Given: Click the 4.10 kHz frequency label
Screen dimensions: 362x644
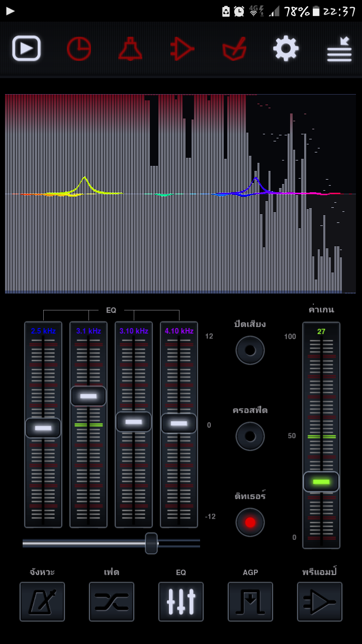Looking at the screenshot, I should pos(179,331).
